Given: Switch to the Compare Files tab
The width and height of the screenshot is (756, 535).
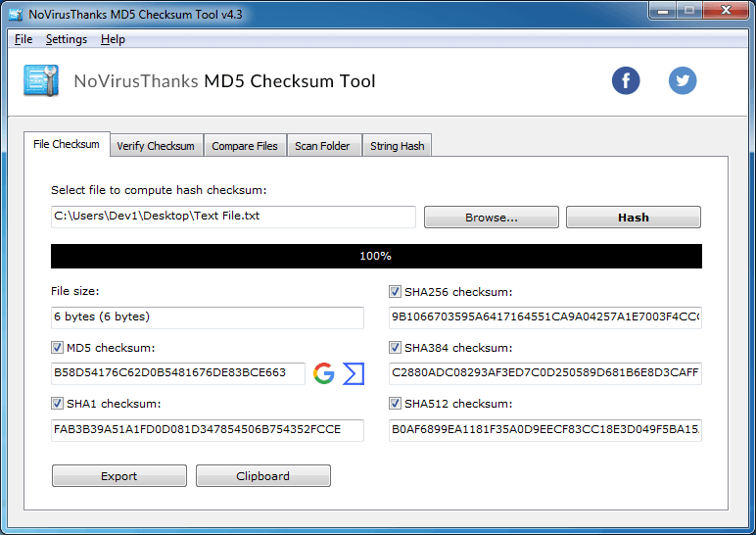Looking at the screenshot, I should [x=245, y=146].
